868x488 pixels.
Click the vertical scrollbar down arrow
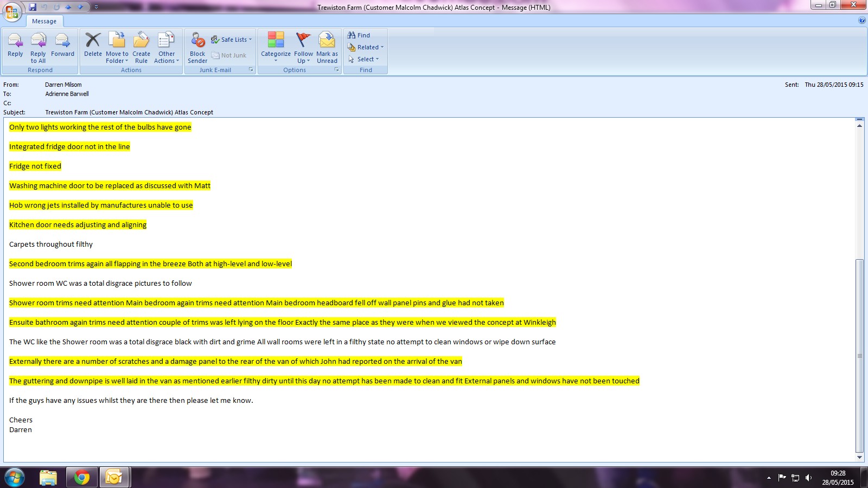click(x=859, y=457)
